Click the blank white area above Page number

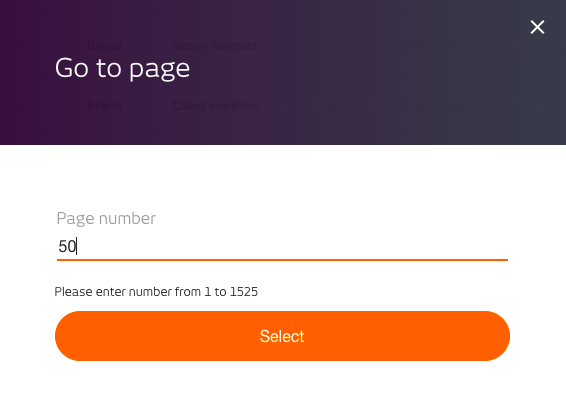[282, 177]
